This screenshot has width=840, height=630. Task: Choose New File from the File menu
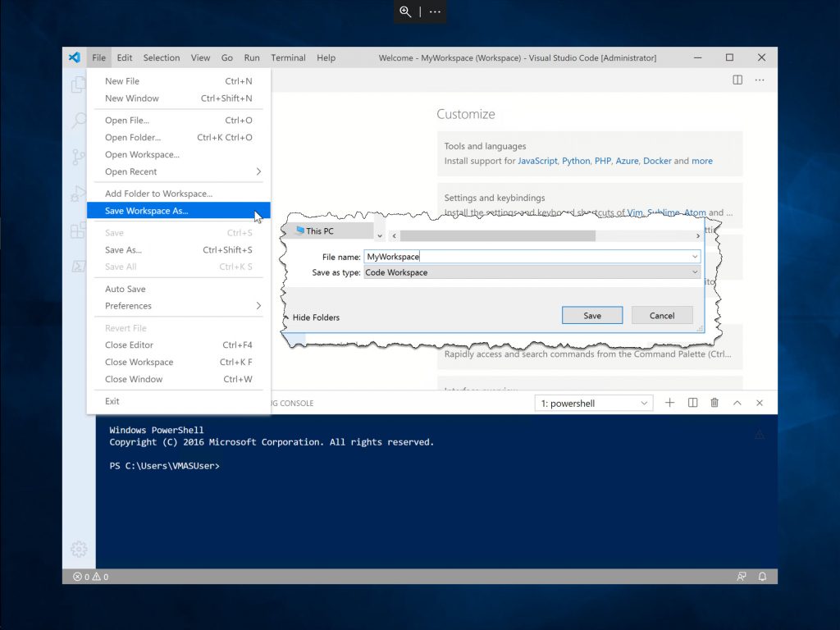click(178, 81)
